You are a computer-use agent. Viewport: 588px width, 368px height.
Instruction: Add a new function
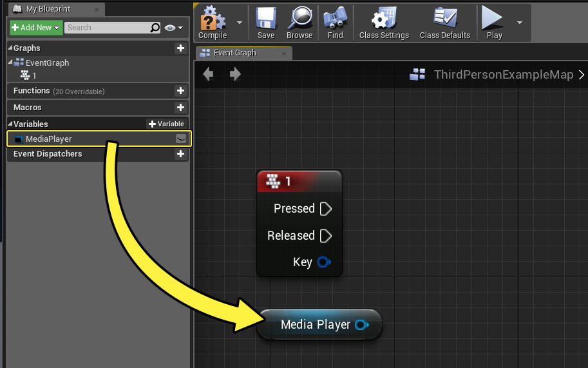click(180, 90)
